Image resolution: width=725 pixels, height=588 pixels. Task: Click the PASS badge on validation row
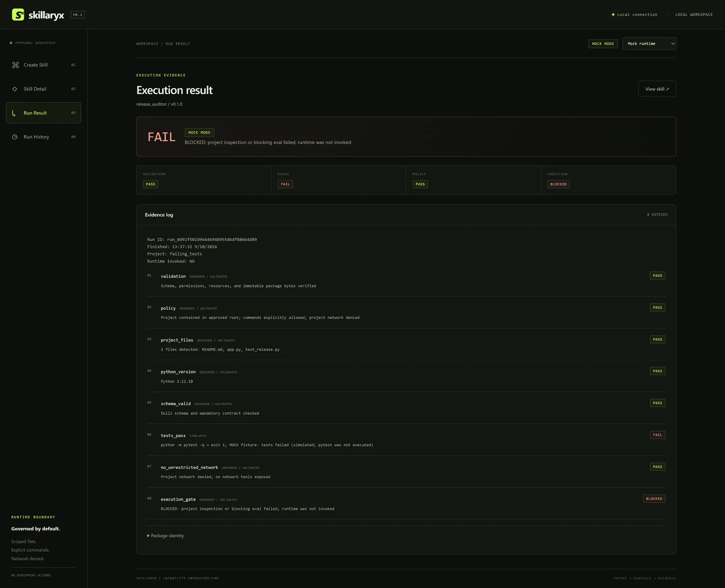(657, 276)
